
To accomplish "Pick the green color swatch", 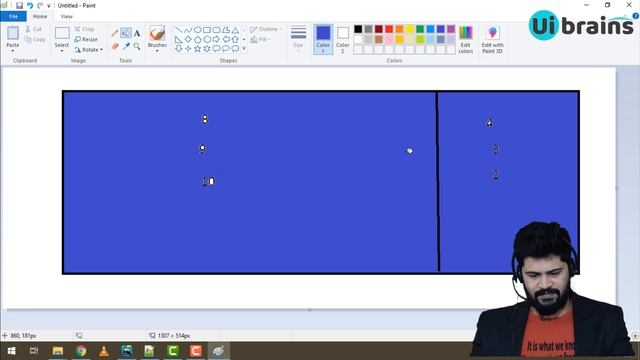I will point(420,29).
